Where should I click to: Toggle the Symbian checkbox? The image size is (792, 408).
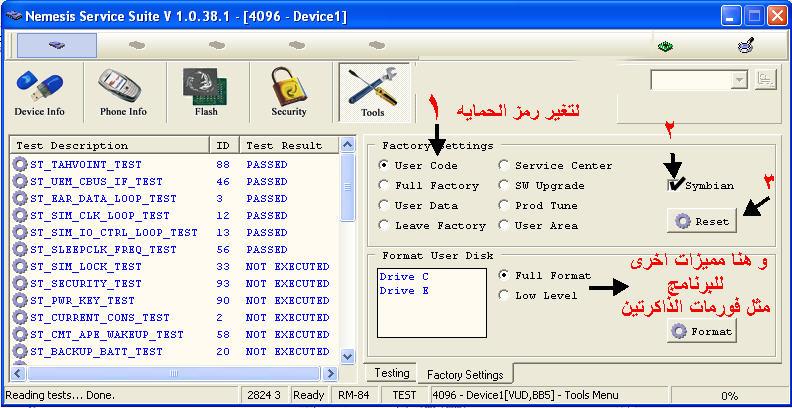pos(674,185)
